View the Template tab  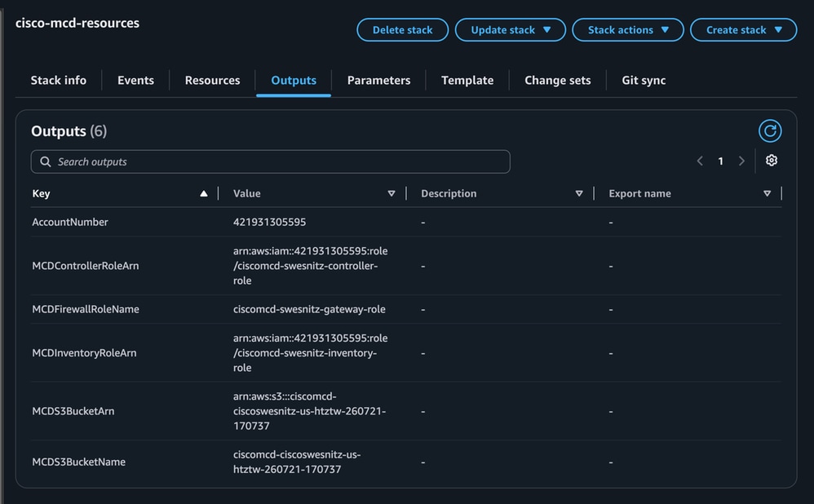pyautogui.click(x=467, y=81)
